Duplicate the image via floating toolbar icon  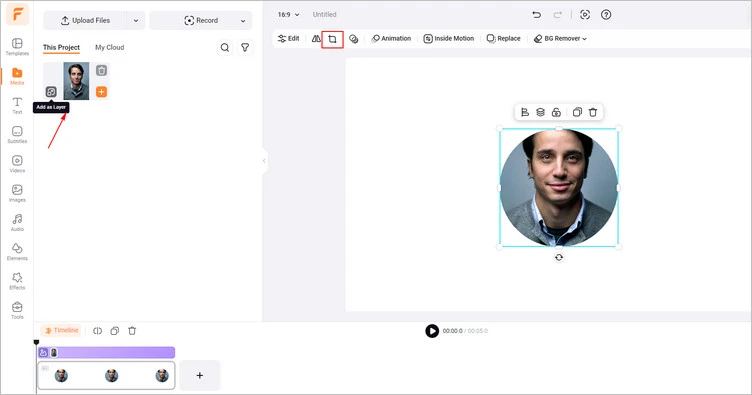pyautogui.click(x=577, y=112)
